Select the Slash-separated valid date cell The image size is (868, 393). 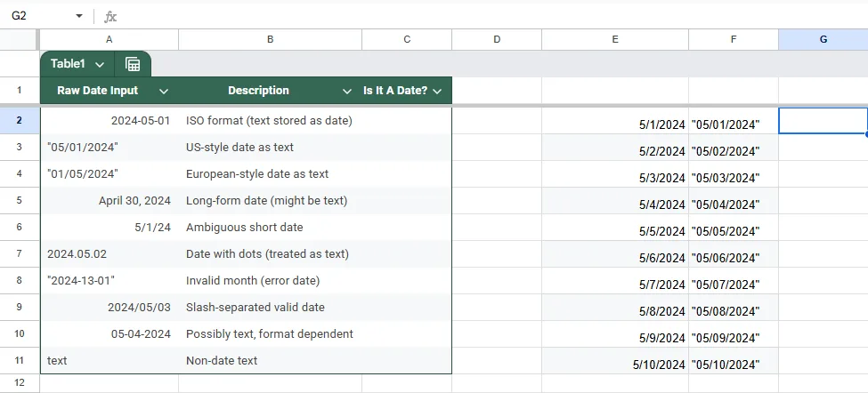(270, 308)
